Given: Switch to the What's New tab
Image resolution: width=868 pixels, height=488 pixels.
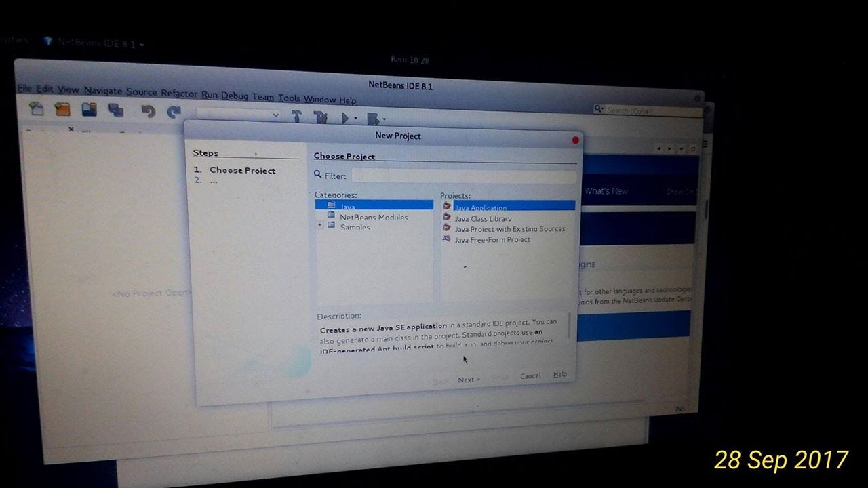Looking at the screenshot, I should pos(606,191).
